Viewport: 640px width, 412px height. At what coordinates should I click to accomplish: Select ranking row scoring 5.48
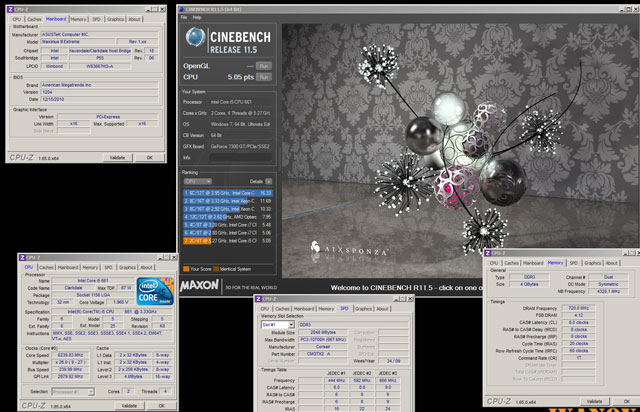[228, 225]
